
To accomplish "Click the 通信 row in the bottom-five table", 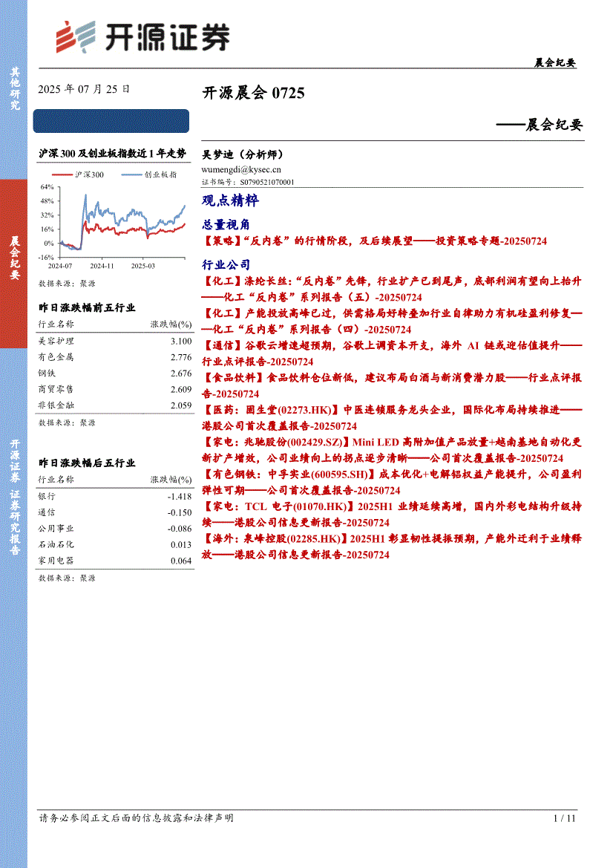I will point(115,512).
